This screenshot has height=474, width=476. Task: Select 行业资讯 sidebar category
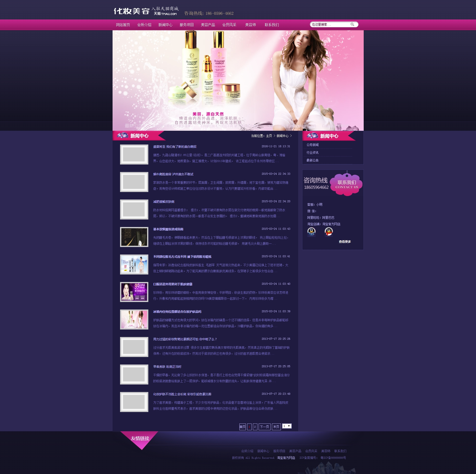coord(312,153)
